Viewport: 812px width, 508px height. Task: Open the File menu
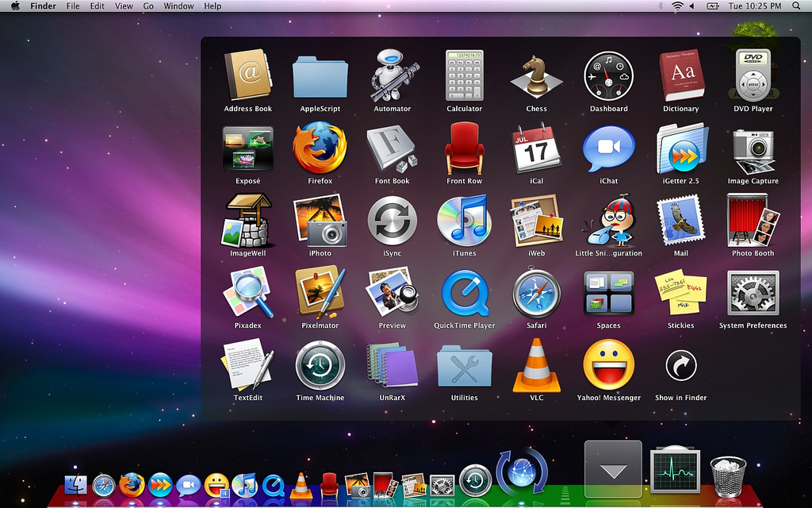coord(73,6)
